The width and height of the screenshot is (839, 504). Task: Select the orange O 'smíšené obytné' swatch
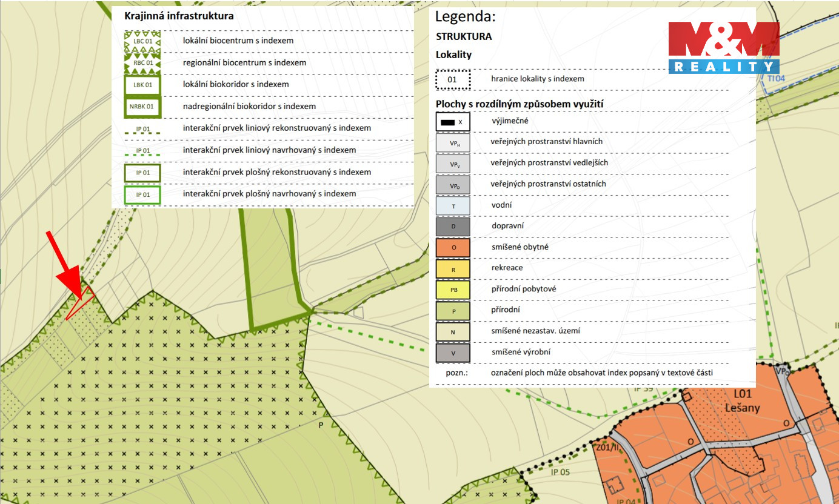[x=452, y=248]
